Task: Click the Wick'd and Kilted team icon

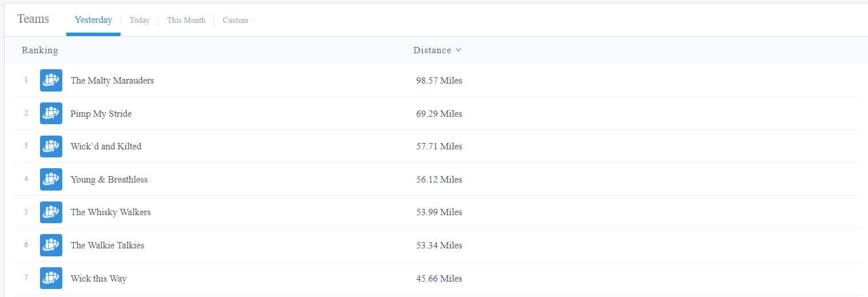Action: click(x=51, y=146)
